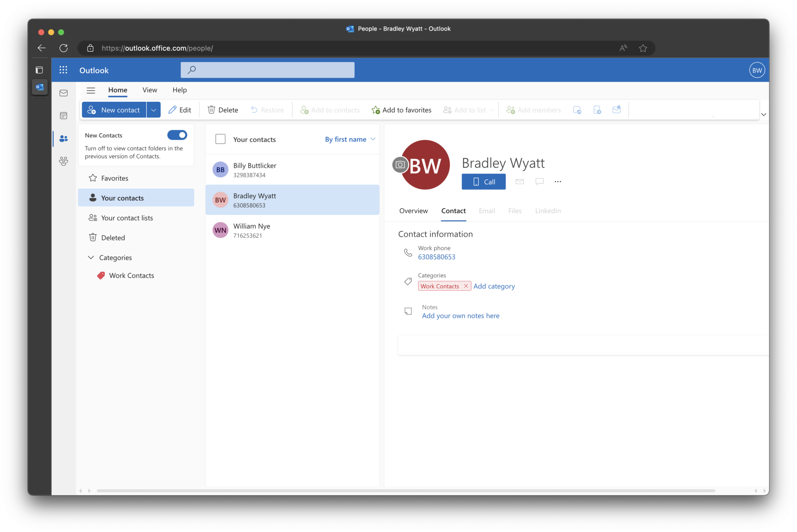
Task: Click work phone number 6308580653 link
Action: click(436, 257)
